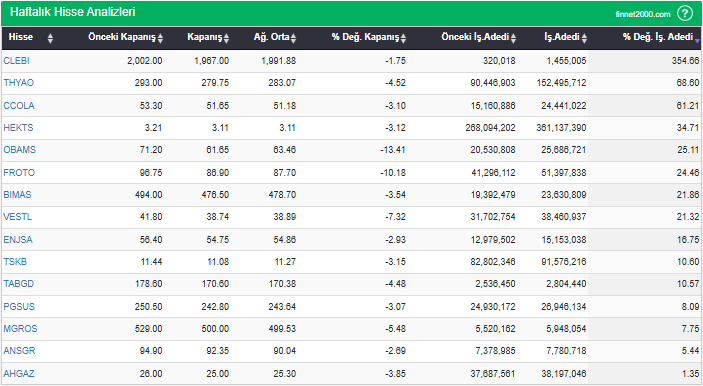The width and height of the screenshot is (703, 386).
Task: Go to the FROTO stock page
Action: pos(19,172)
